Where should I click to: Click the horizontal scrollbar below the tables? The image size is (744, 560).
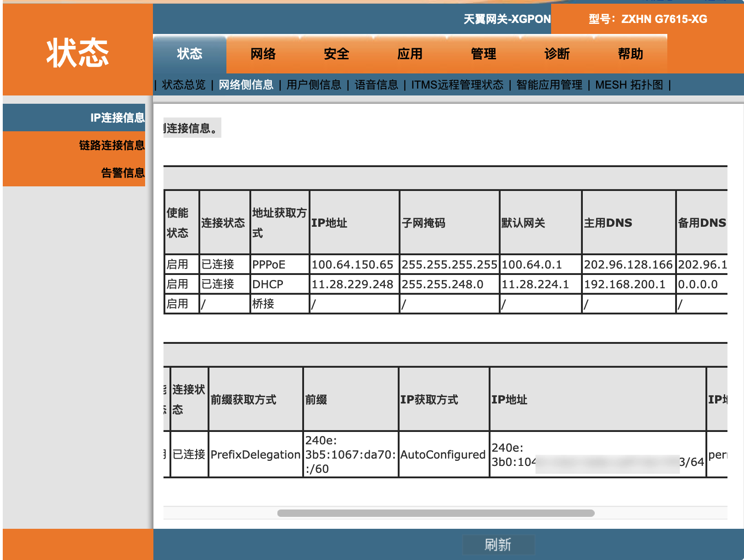point(436,513)
